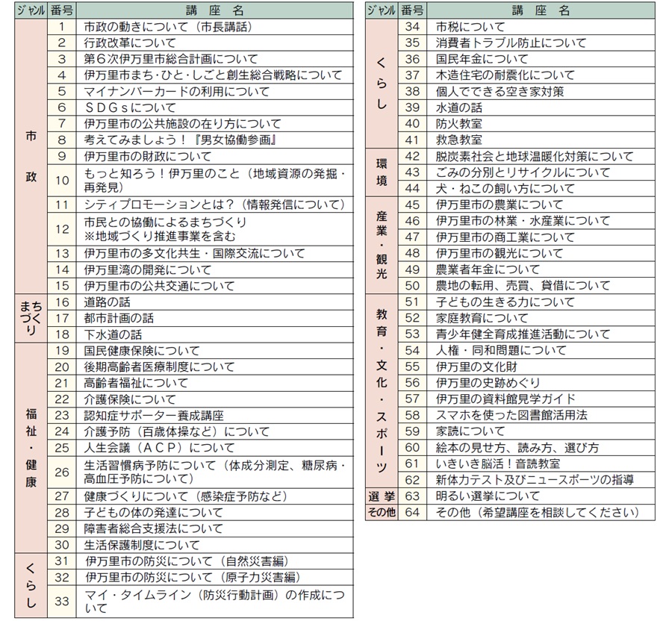
Task: Select 健康づくりについて（感染症予防など）
Action: tap(186, 496)
